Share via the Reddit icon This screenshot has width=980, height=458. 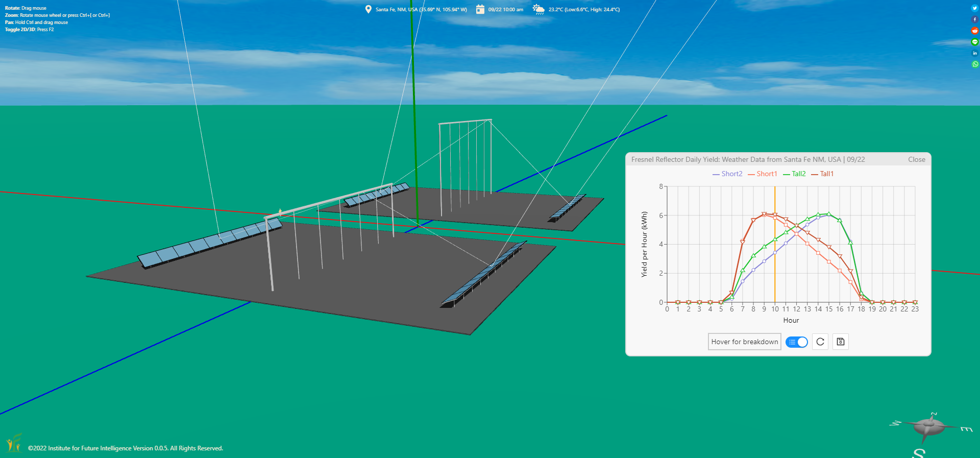(974, 31)
